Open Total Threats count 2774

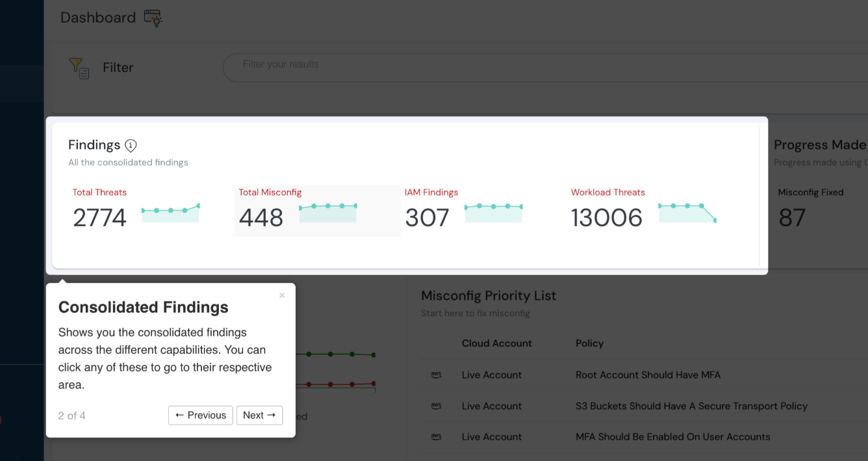(99, 218)
